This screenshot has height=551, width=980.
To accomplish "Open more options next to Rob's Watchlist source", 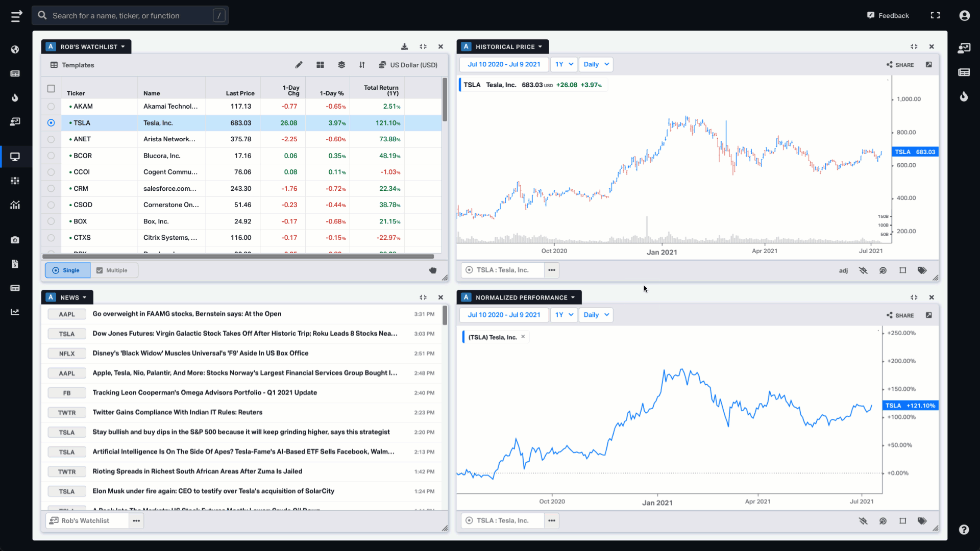I will coord(136,521).
